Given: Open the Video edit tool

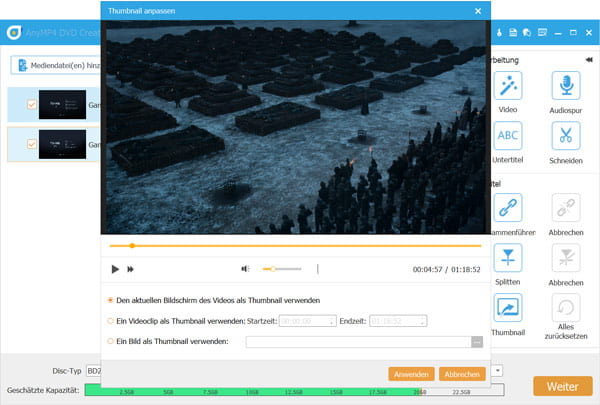Looking at the screenshot, I should [x=508, y=86].
